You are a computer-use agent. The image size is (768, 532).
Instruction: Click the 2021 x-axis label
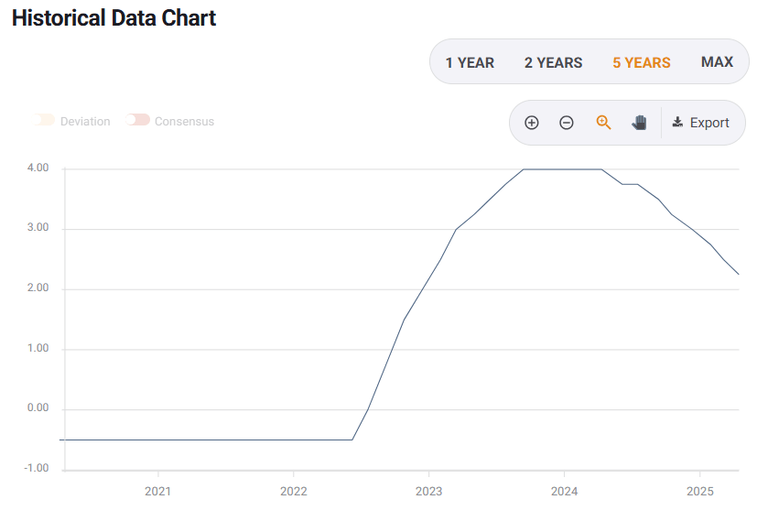158,492
